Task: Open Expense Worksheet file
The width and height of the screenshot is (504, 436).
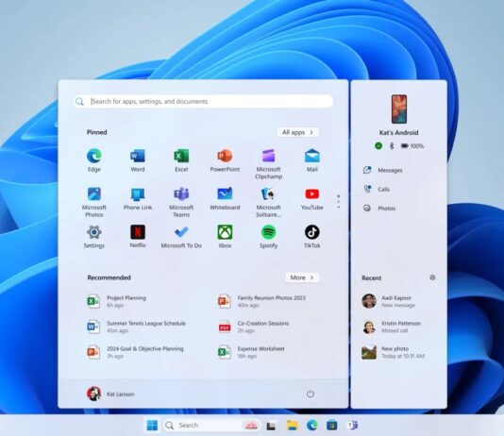Action: 251,352
